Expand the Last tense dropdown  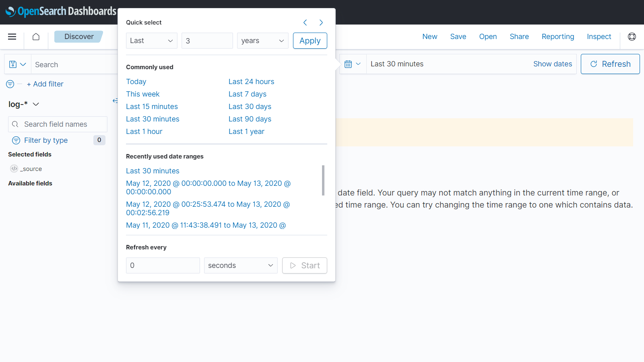click(x=151, y=41)
